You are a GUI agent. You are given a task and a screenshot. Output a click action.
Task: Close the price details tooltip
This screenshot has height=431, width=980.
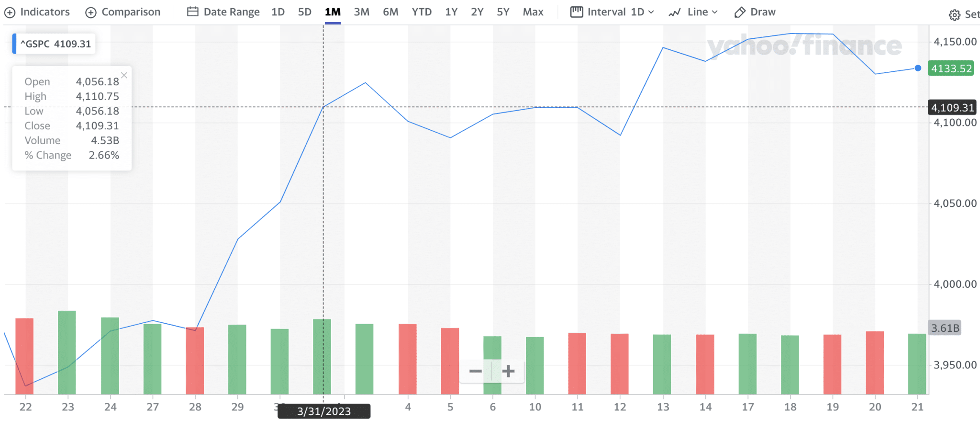(124, 75)
